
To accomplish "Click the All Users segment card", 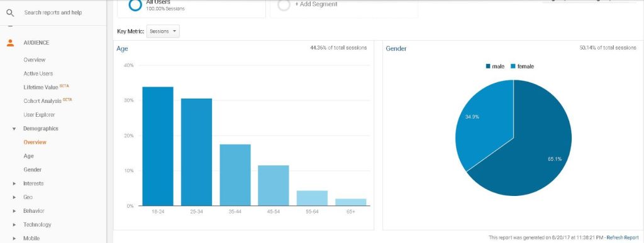I will click(191, 8).
